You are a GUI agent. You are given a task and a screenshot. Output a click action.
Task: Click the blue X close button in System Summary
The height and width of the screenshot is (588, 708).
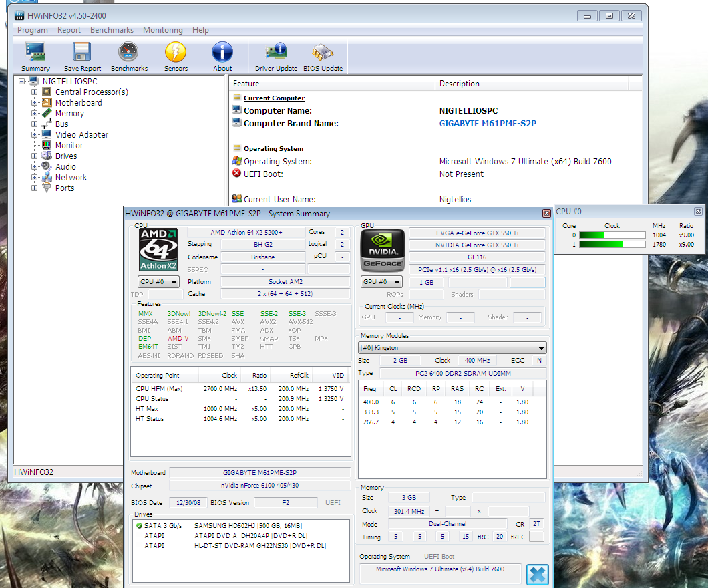[537, 575]
